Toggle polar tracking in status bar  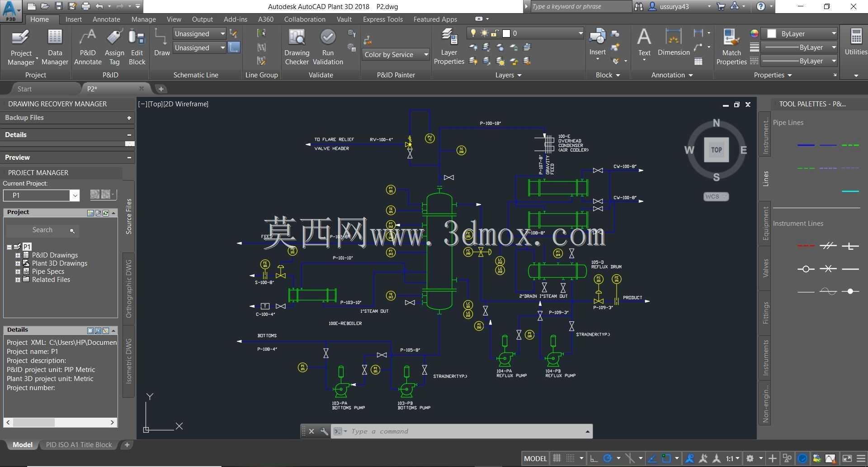click(x=608, y=458)
